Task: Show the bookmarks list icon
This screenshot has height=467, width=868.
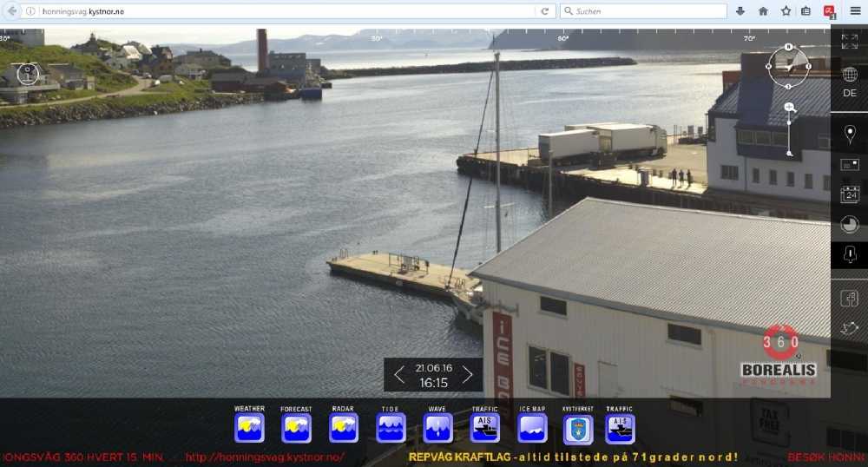Action: click(806, 11)
